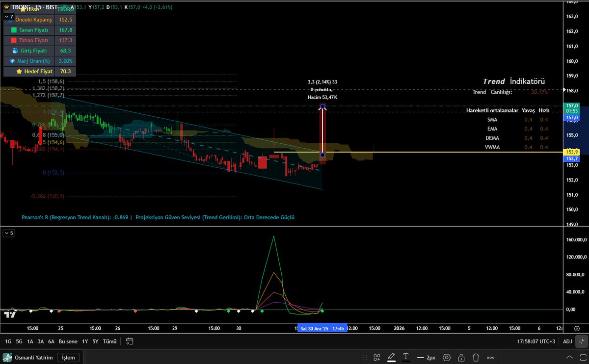Open the go-to-date calendar icon
This screenshot has height=364, width=589.
(130, 341)
